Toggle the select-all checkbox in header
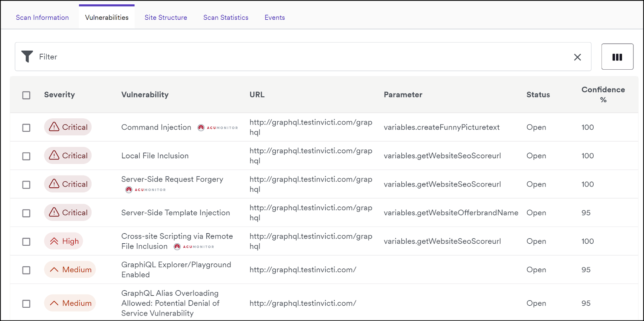Image resolution: width=644 pixels, height=321 pixels. coord(26,95)
